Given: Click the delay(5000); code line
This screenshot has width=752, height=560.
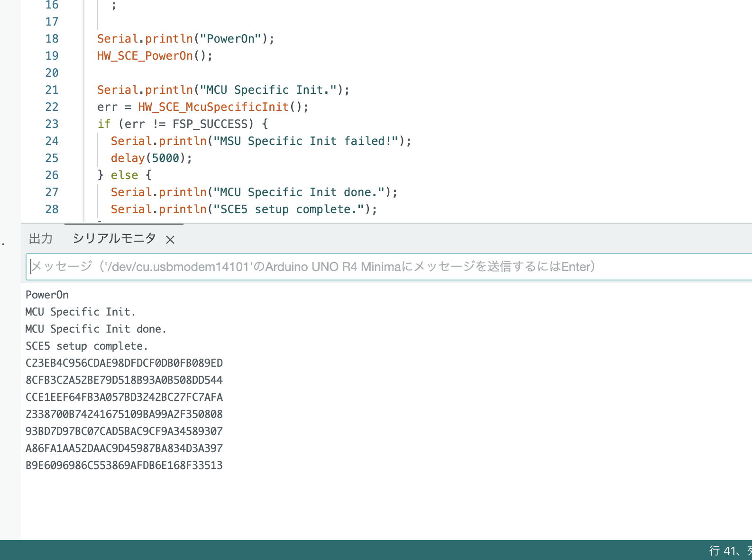Looking at the screenshot, I should [x=152, y=158].
